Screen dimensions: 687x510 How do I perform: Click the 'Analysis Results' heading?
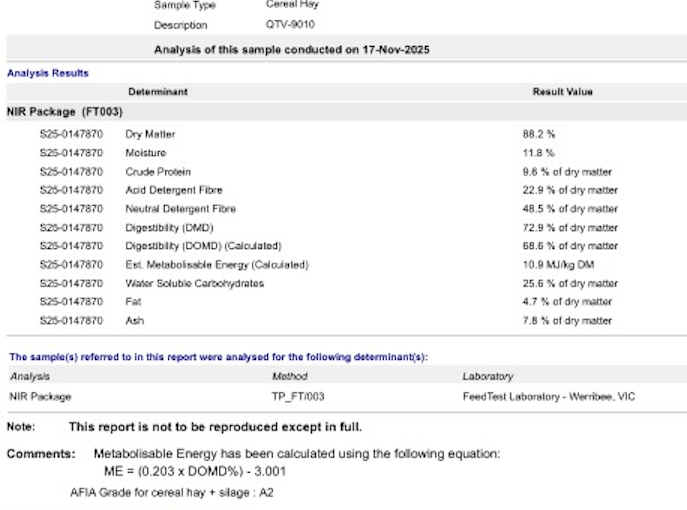(48, 73)
